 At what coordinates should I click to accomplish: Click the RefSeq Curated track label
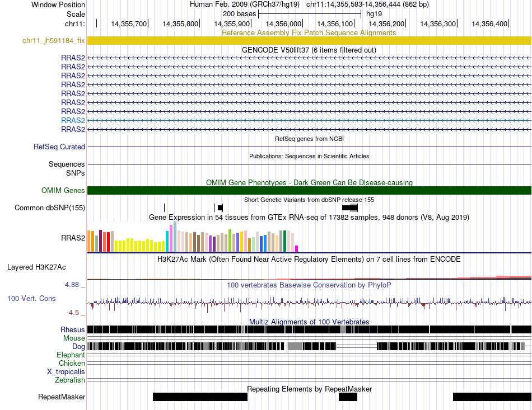tap(59, 147)
